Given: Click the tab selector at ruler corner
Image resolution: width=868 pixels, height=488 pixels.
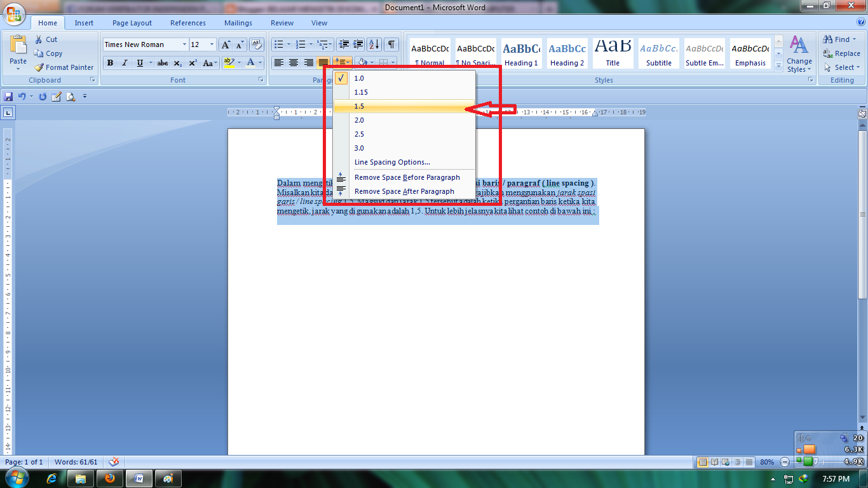Looking at the screenshot, I should pyautogui.click(x=8, y=112).
